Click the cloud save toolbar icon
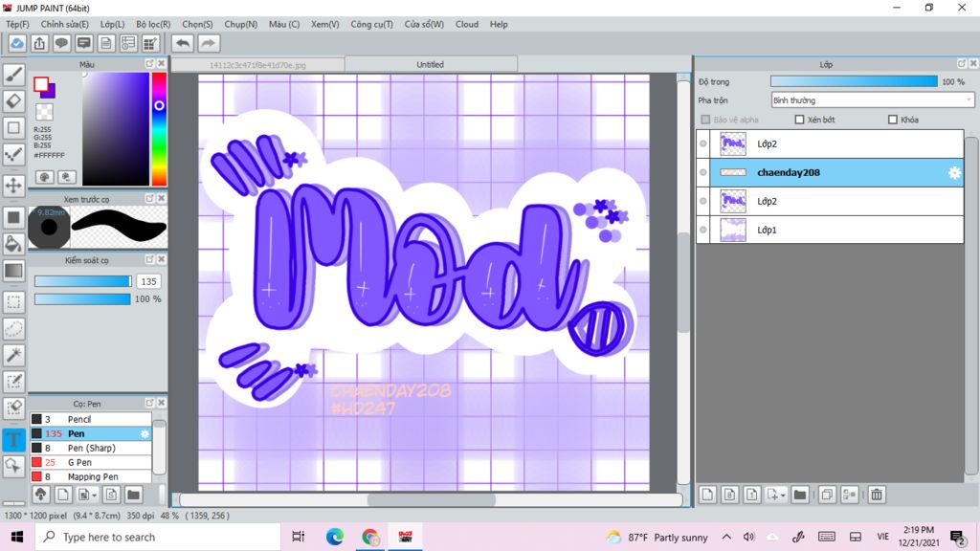Image resolution: width=980 pixels, height=551 pixels. [x=17, y=43]
